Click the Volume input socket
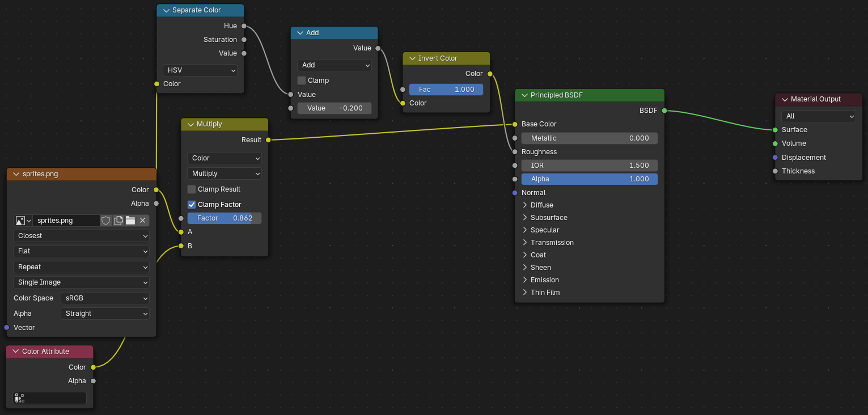The height and width of the screenshot is (415, 868). click(x=775, y=143)
